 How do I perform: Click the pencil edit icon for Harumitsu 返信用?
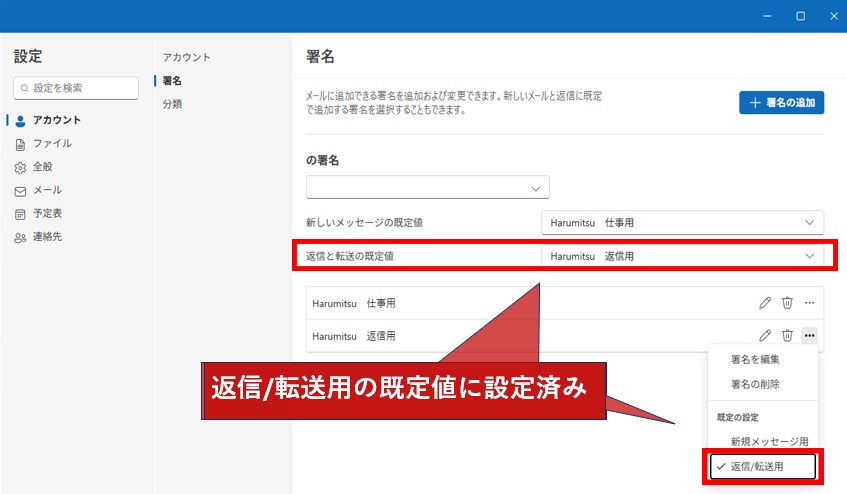tap(765, 336)
